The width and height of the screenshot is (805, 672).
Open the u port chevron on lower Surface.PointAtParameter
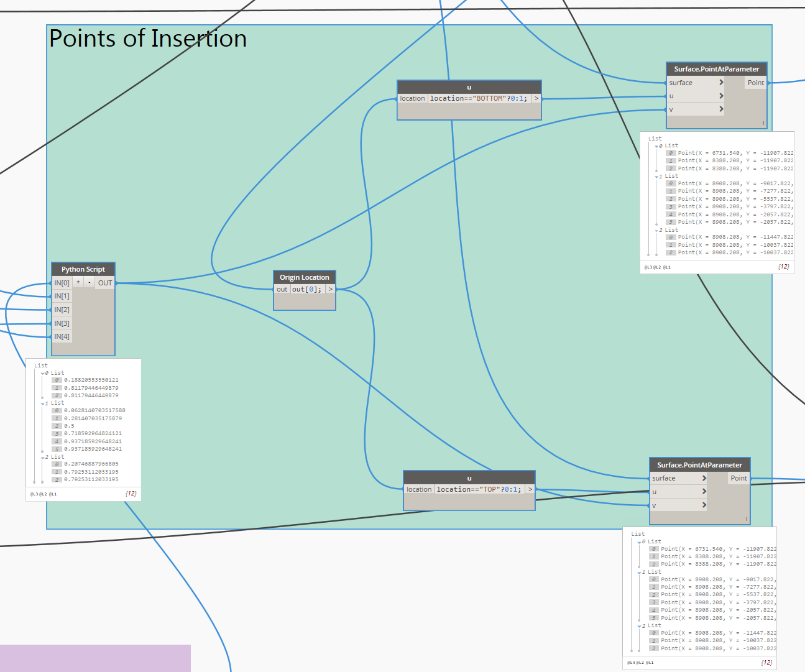pos(704,492)
